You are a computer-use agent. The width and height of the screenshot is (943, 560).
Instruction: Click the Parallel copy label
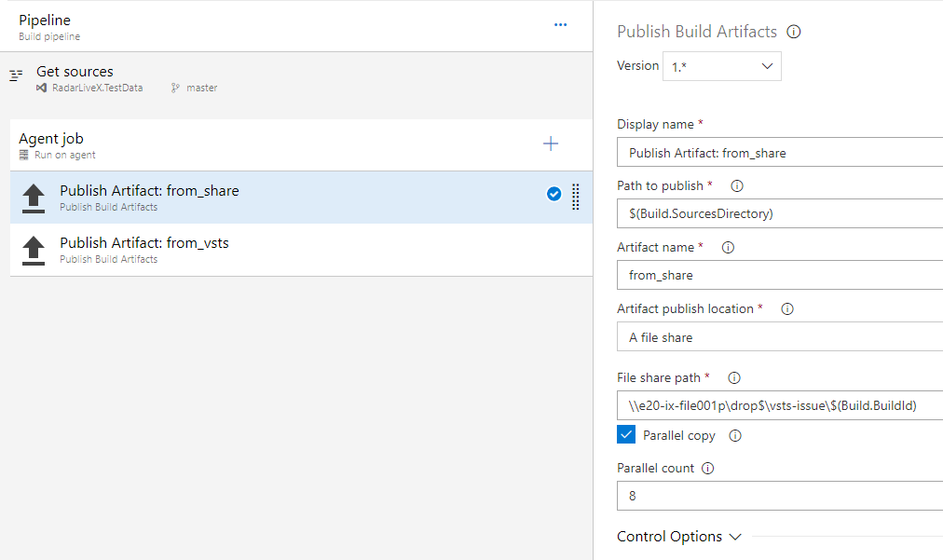point(679,435)
